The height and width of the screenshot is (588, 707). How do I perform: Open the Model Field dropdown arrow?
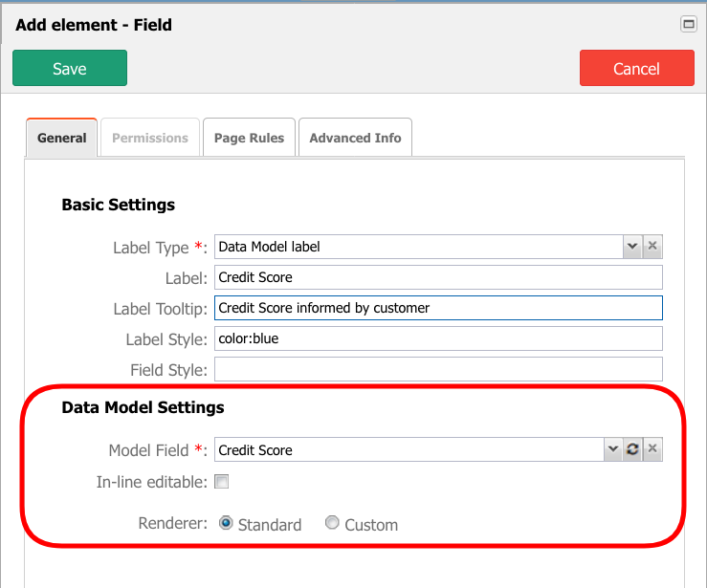[612, 449]
